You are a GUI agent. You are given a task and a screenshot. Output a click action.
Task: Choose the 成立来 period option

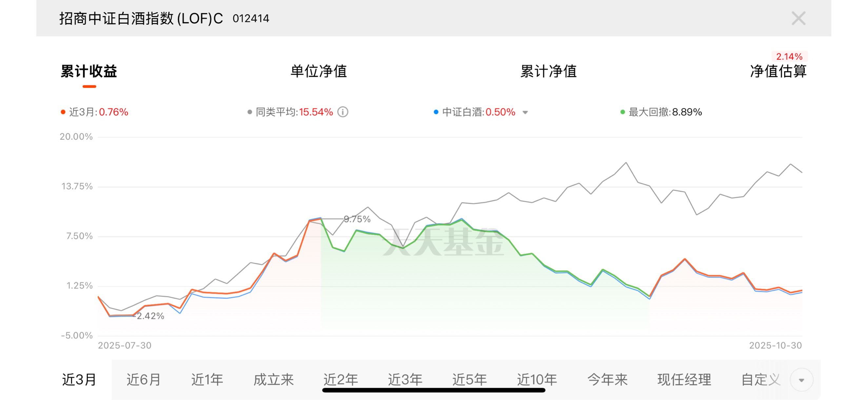[273, 380]
